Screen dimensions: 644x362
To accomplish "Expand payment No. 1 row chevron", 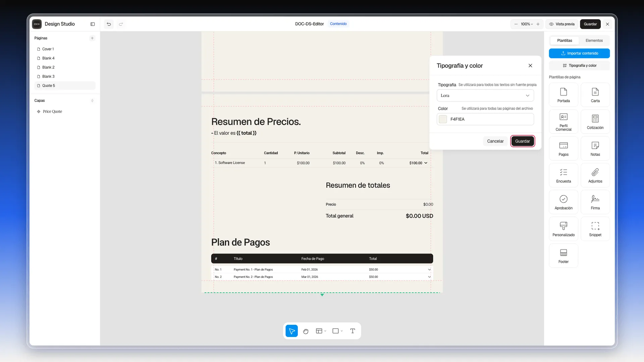I will tap(429, 270).
